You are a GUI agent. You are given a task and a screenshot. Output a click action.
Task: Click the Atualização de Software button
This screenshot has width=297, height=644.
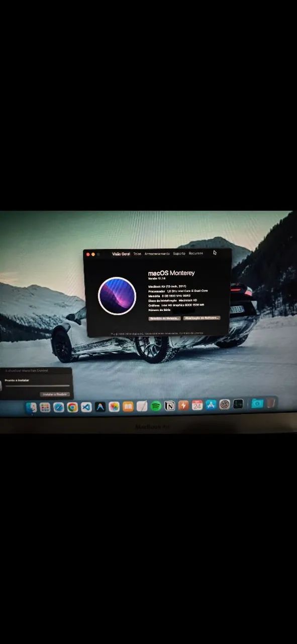pos(202,318)
